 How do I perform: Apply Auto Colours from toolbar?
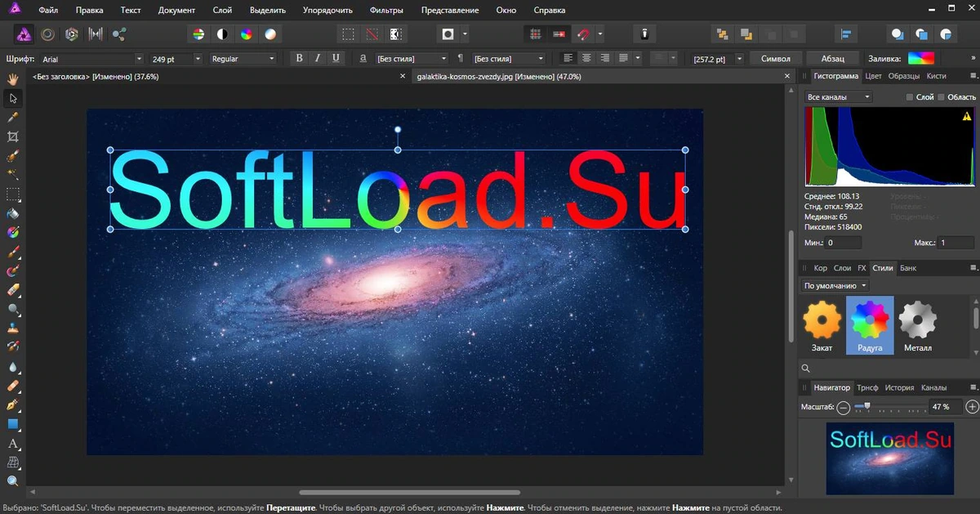(246, 34)
